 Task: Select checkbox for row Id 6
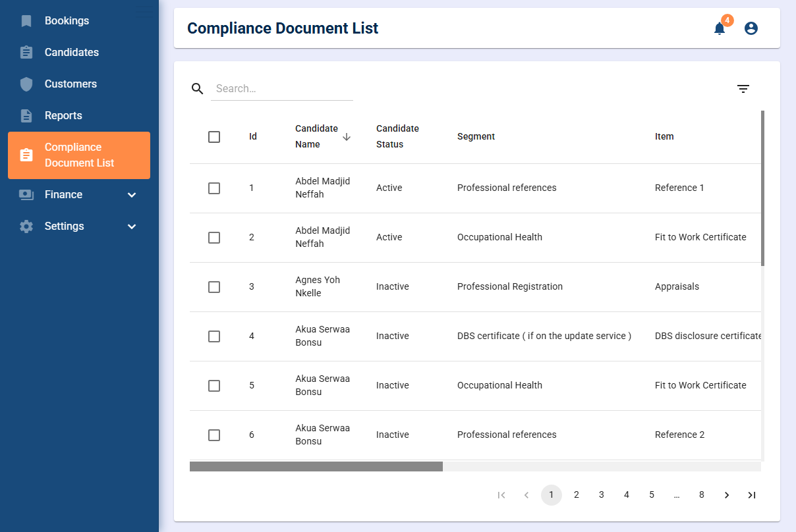[x=214, y=435]
